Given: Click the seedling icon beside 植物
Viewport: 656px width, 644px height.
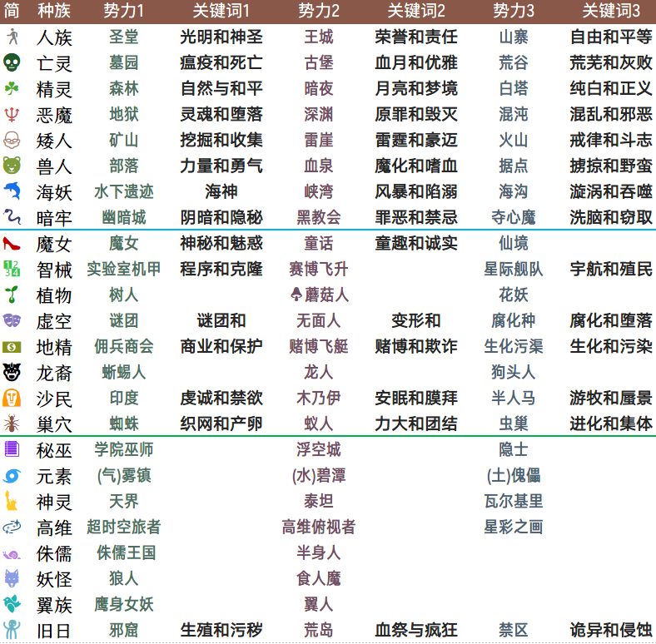Looking at the screenshot, I should [x=12, y=295].
